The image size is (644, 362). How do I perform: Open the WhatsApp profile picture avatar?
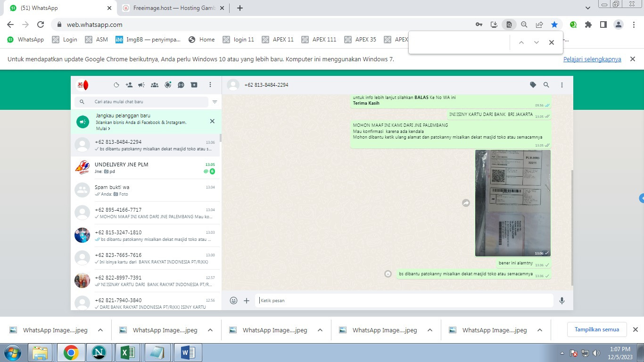click(83, 85)
